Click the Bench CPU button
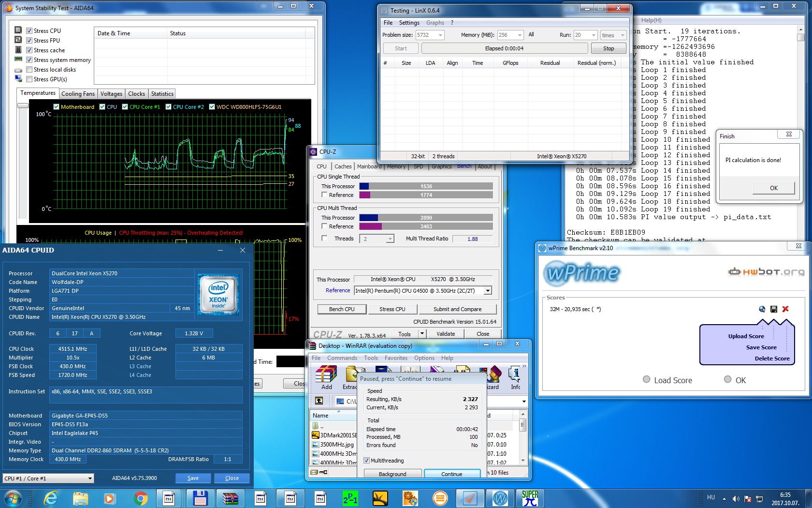812x508 pixels. tap(342, 309)
